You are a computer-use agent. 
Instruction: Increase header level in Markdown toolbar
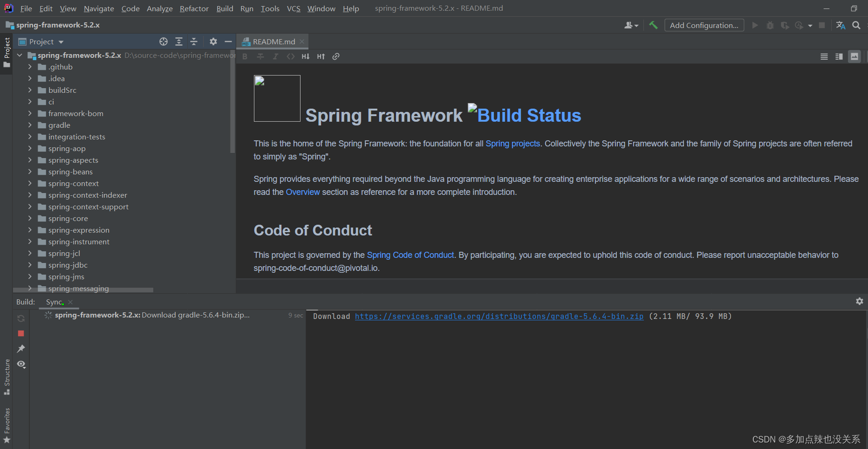click(321, 56)
